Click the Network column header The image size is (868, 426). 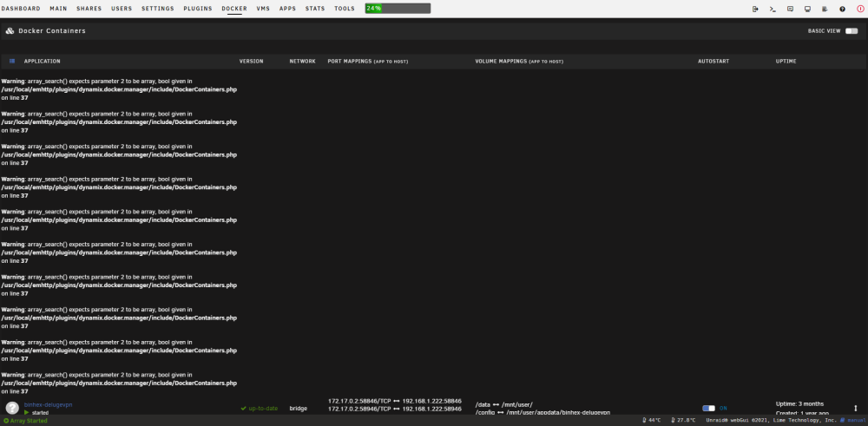[302, 62]
